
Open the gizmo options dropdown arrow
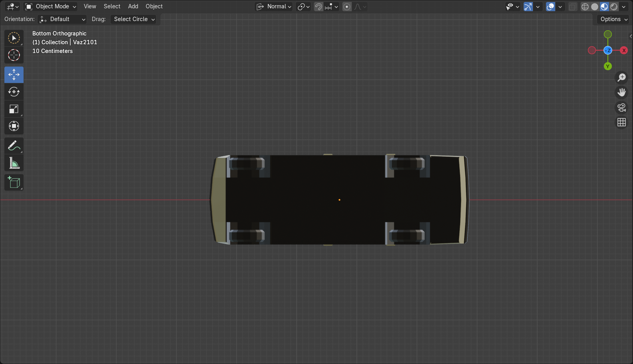pyautogui.click(x=538, y=6)
